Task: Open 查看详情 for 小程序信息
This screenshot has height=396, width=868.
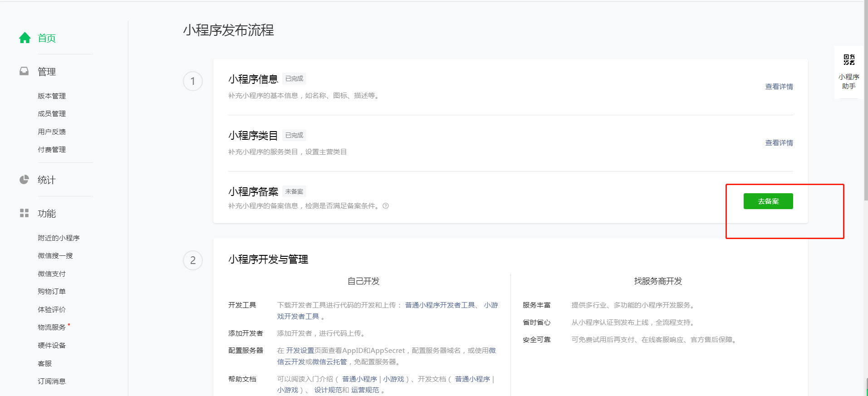Action: tap(779, 87)
